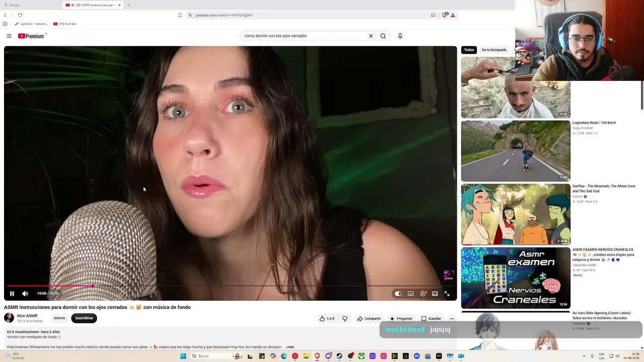This screenshot has height=362, width=644.
Task: Open the YouTube bookmark in the bookmarks bar
Action: (65, 24)
